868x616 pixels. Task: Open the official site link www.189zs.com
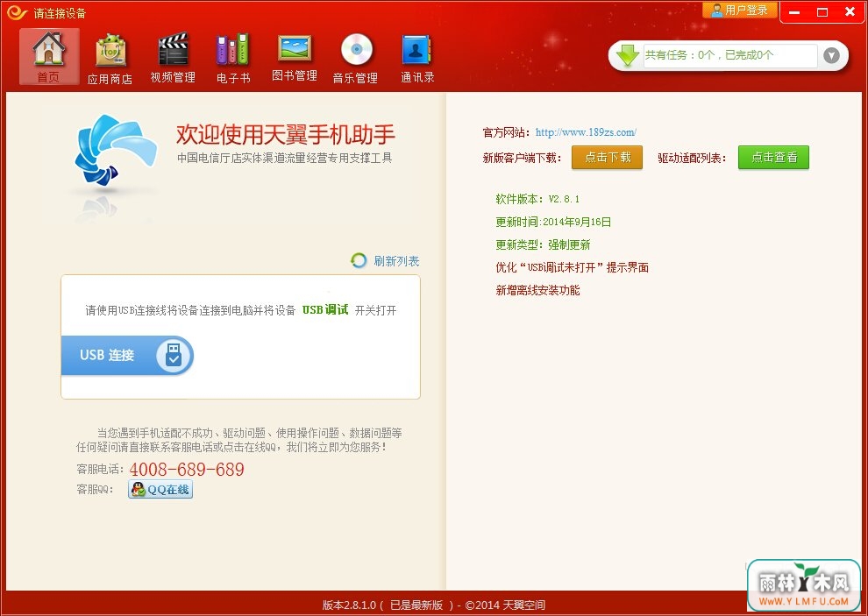pyautogui.click(x=586, y=132)
